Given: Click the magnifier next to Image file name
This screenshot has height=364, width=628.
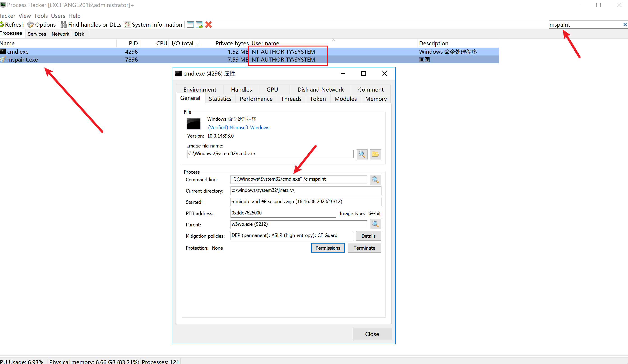Looking at the screenshot, I should (x=362, y=154).
